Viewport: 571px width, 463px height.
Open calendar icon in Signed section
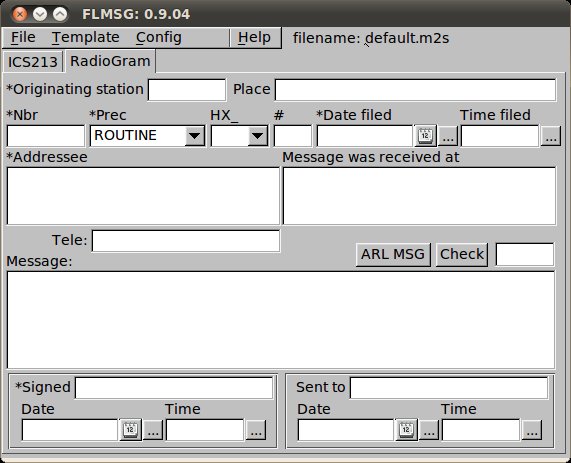click(130, 430)
